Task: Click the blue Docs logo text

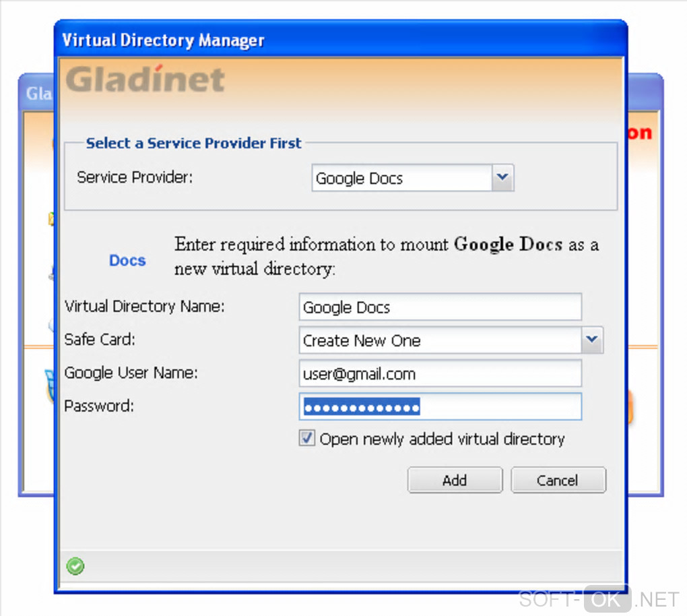Action: point(127,260)
